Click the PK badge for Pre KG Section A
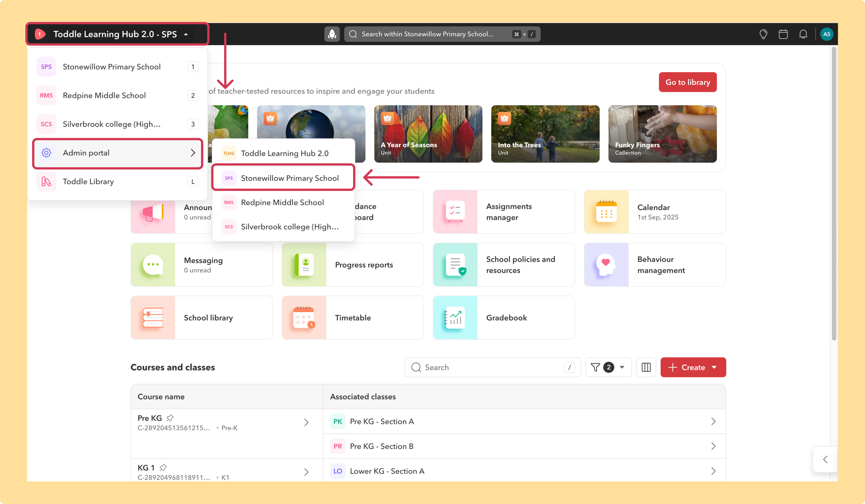 point(338,421)
